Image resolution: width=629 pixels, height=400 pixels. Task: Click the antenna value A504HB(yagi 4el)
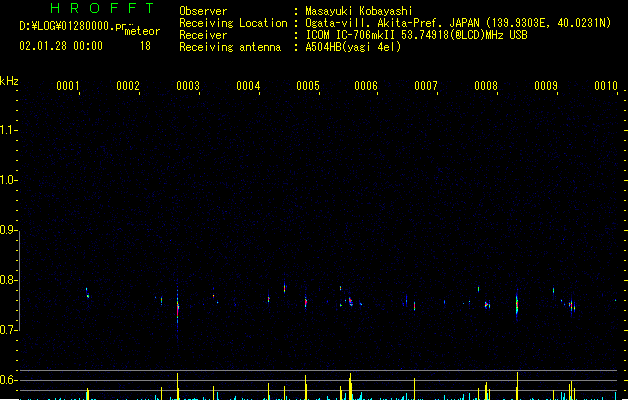click(x=353, y=47)
